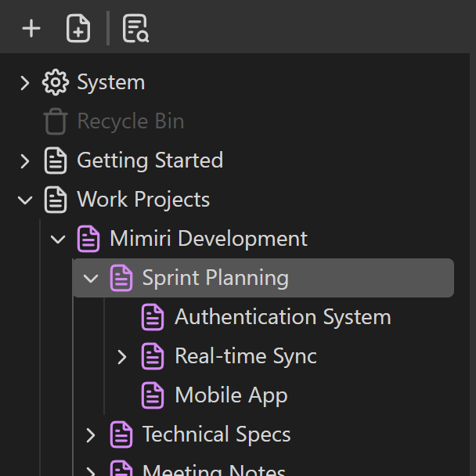Select the Work Projects label
Image resolution: width=476 pixels, height=476 pixels.
(x=143, y=200)
